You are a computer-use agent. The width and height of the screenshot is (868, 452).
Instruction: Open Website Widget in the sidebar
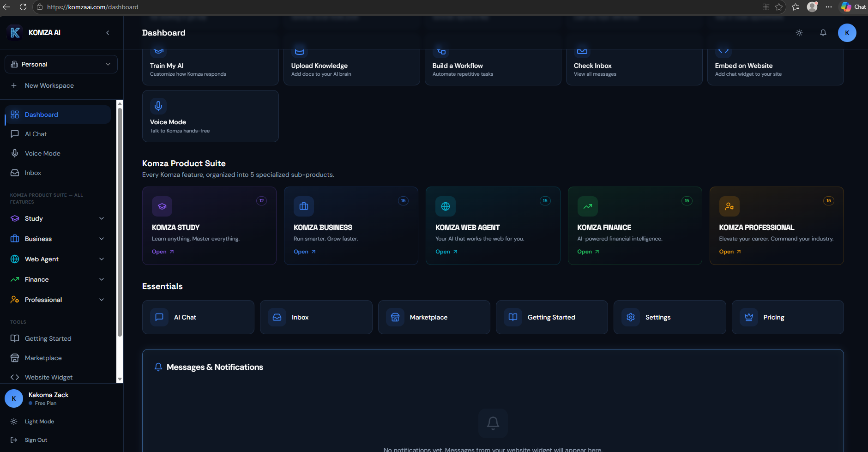[x=58, y=377]
